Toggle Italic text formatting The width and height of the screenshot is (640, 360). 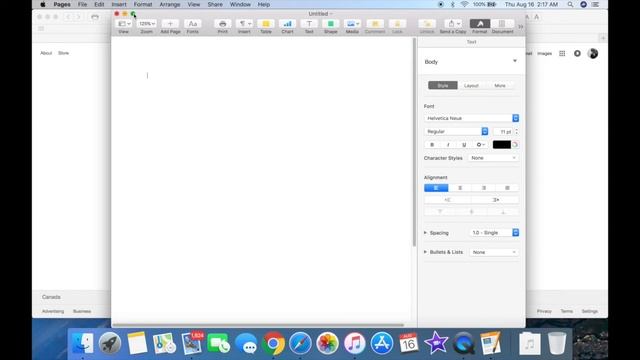pos(448,144)
